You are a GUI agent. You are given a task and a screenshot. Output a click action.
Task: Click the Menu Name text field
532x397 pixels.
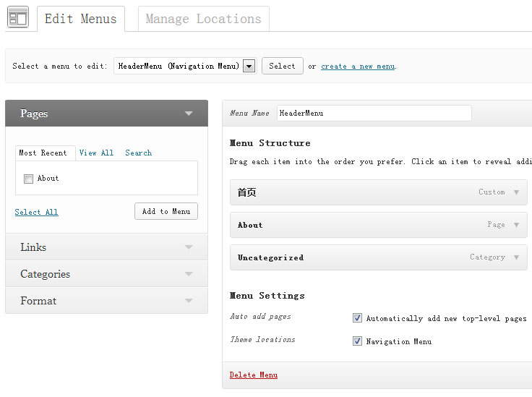[x=374, y=113]
